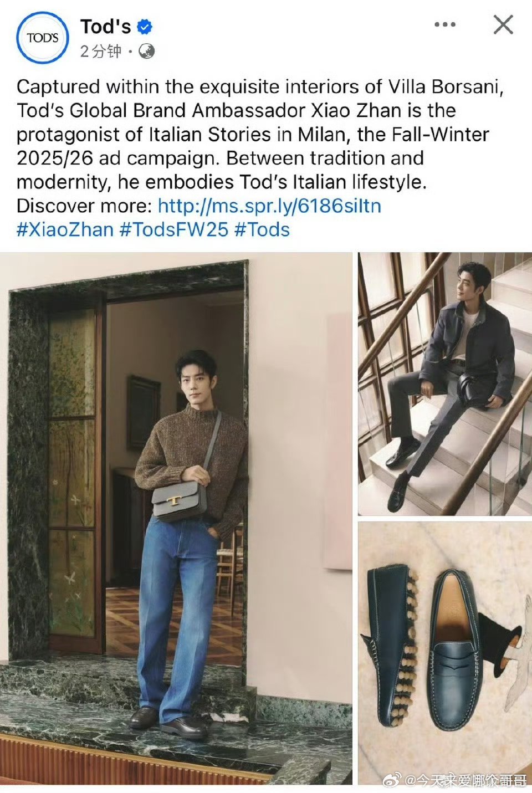Screen dimensions: 532x793
Task: Open the Tod's page name
Action: point(105,26)
